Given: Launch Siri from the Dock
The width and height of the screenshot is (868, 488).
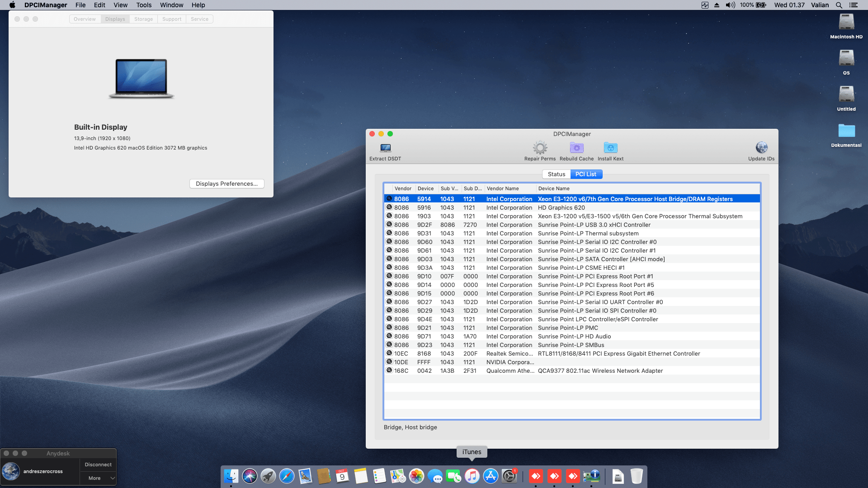Looking at the screenshot, I should tap(250, 476).
